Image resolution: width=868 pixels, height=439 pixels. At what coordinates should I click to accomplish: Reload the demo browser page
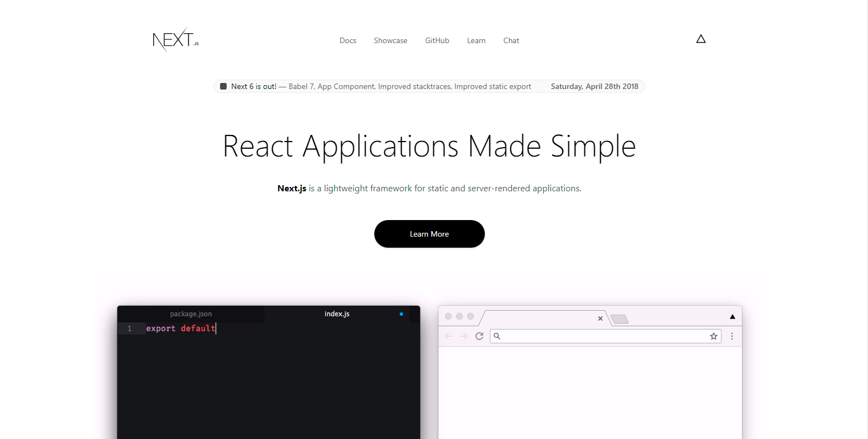coord(479,336)
